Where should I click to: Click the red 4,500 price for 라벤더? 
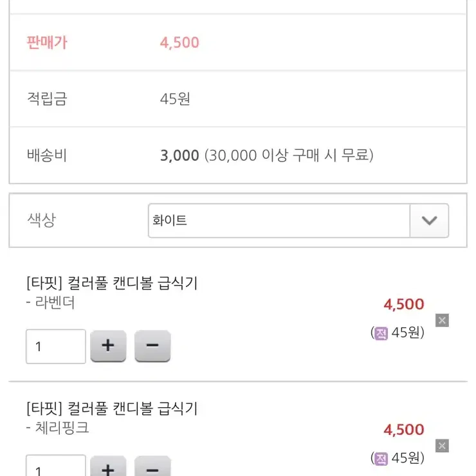pos(404,304)
